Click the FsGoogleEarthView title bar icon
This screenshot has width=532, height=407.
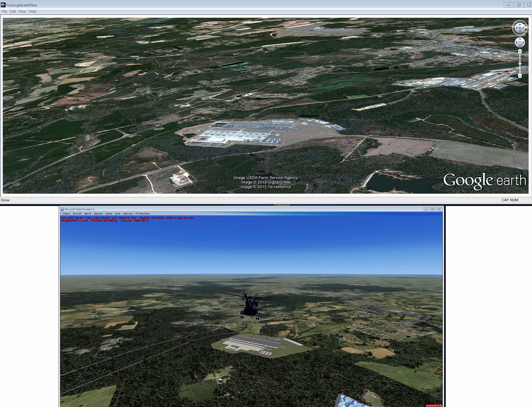(x=4, y=5)
